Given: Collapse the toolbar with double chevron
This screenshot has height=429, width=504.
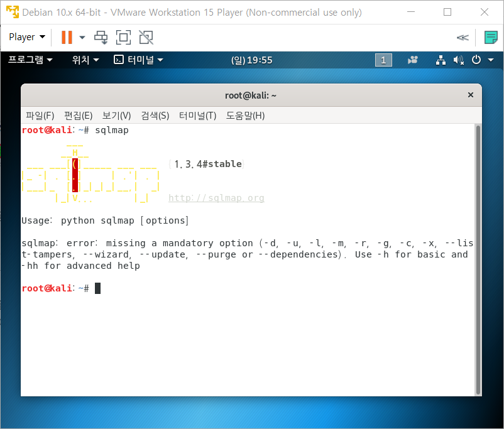Looking at the screenshot, I should 463,38.
